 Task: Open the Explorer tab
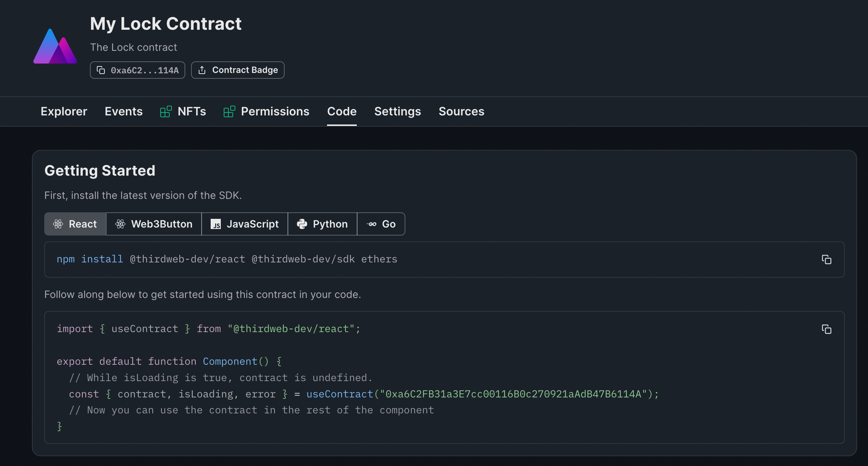point(64,111)
